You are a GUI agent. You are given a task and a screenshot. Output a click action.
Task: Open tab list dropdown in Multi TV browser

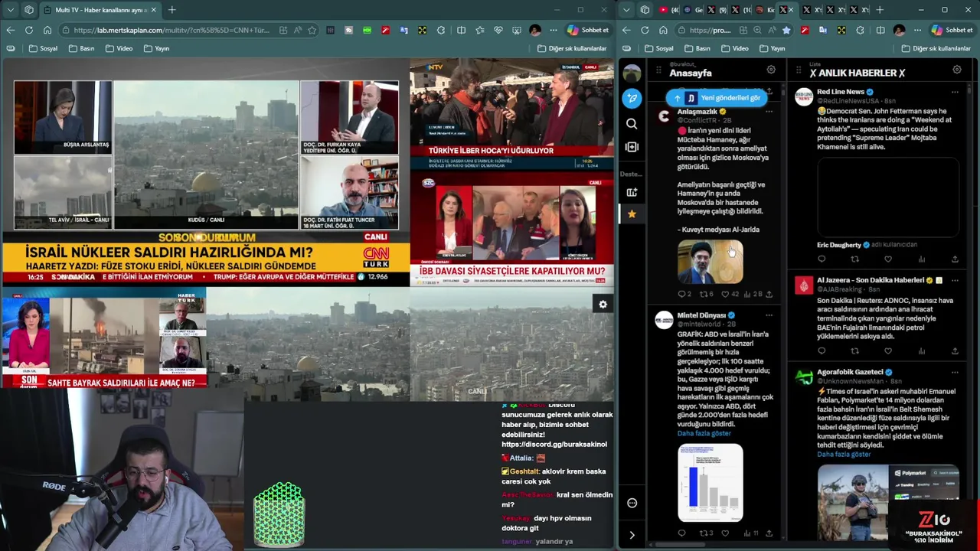(11, 10)
